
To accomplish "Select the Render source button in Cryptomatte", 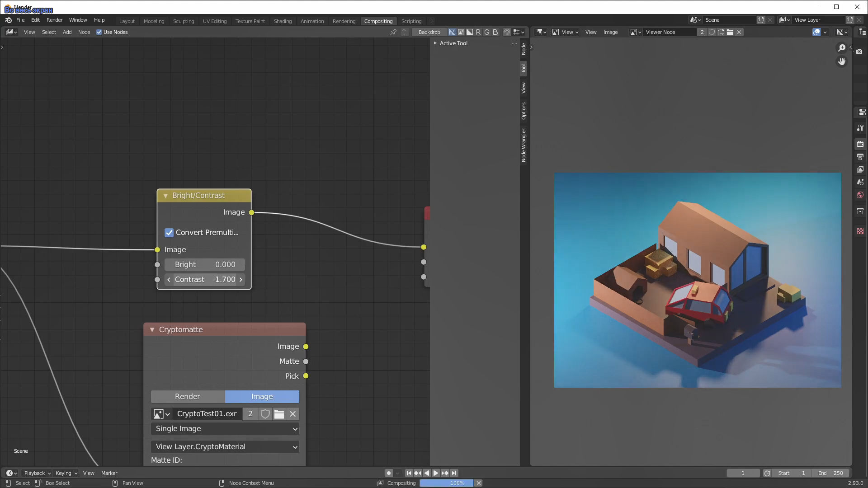I will point(188,397).
